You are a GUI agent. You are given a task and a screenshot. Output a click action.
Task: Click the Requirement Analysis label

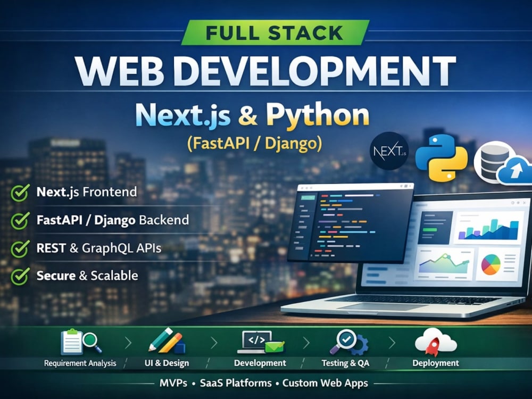80,363
